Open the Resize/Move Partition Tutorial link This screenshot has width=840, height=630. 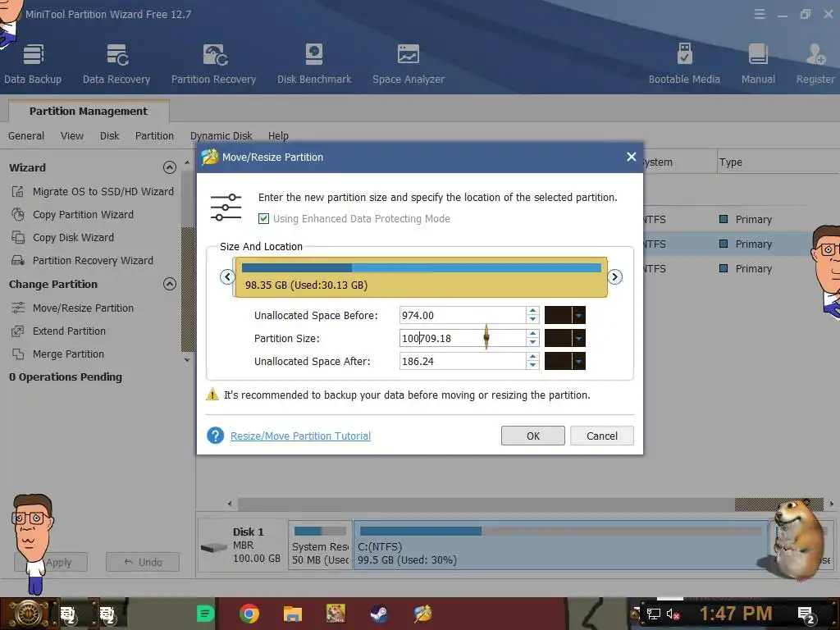point(300,436)
